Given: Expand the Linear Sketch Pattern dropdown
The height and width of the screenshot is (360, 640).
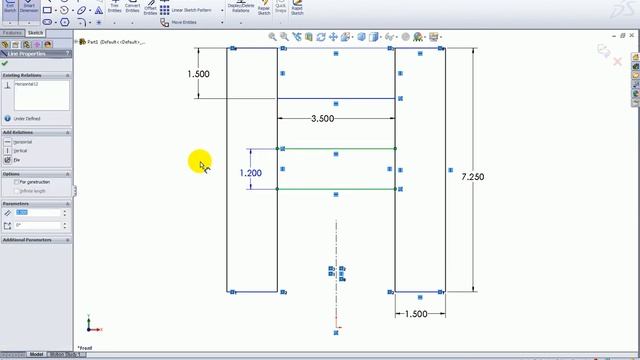Looking at the screenshot, I should click(x=222, y=10).
